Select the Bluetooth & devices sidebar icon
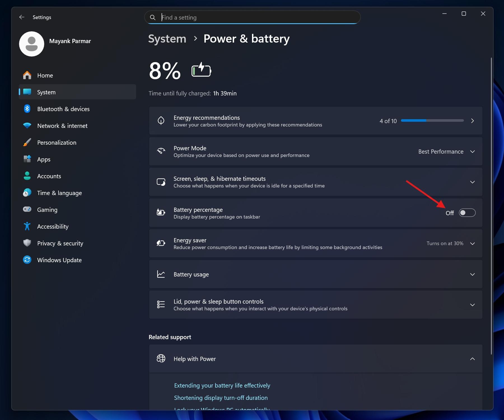504x420 pixels. 27,109
